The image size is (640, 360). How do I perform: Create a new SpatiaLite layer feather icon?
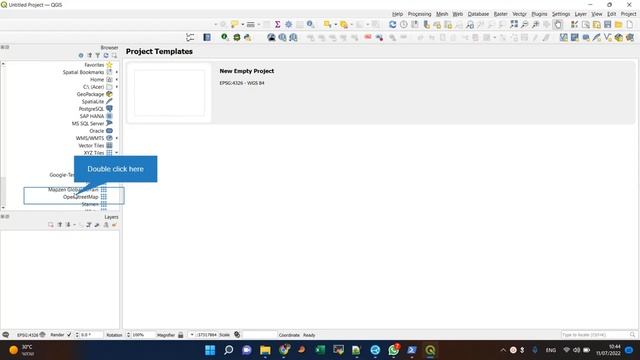596,38
